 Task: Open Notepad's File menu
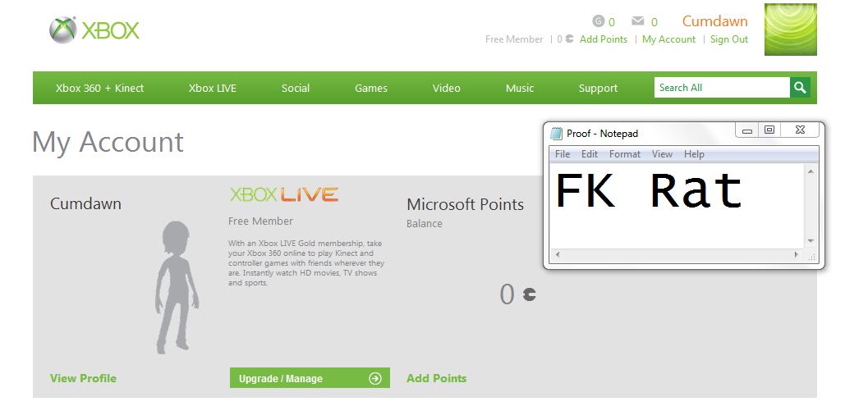[x=563, y=154]
